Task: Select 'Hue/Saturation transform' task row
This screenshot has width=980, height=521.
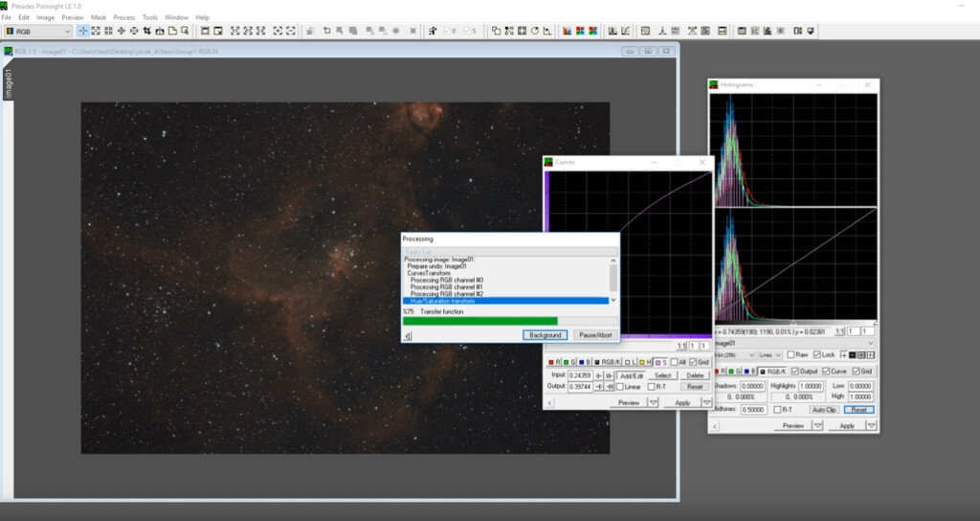Action: [x=505, y=301]
